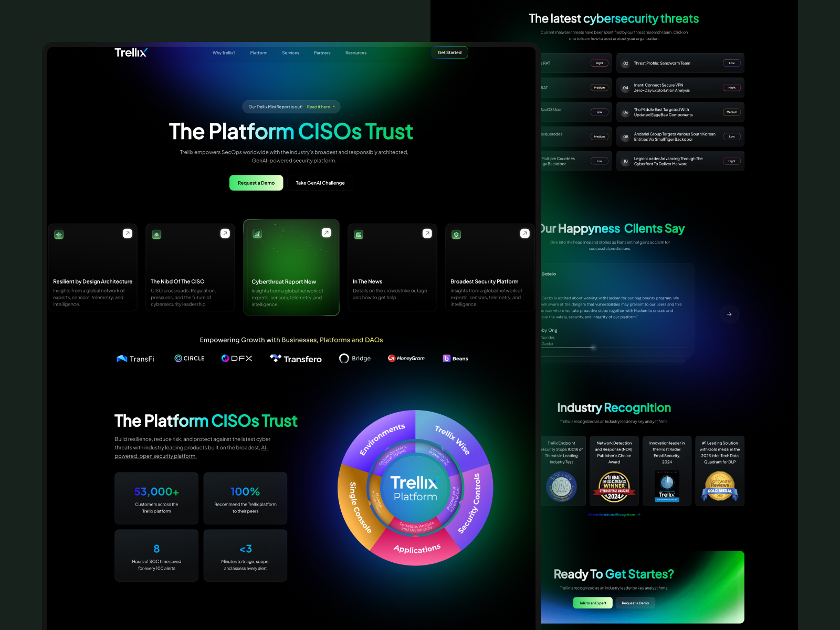Open arrow icon on In The News card

click(427, 234)
